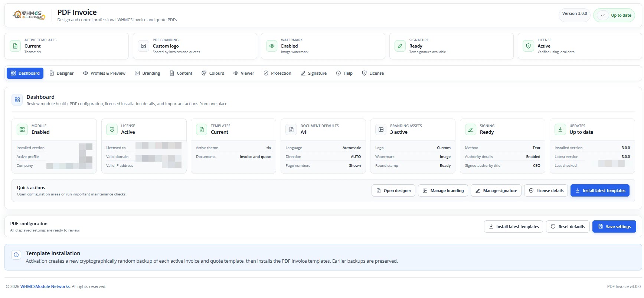Click the "Image watermark" text
Viewport: 644px width, 298px height.
click(295, 52)
